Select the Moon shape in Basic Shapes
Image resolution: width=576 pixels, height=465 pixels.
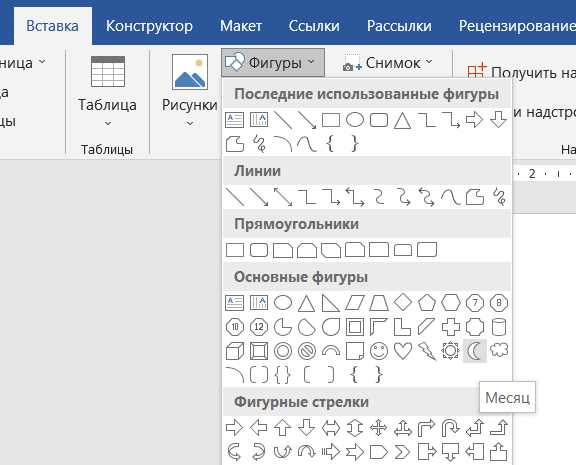[x=475, y=351]
